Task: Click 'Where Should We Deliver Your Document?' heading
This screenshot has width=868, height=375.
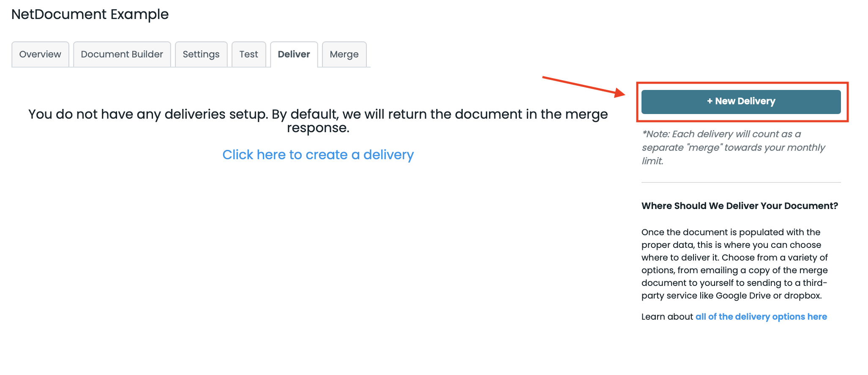Action: coord(740,206)
